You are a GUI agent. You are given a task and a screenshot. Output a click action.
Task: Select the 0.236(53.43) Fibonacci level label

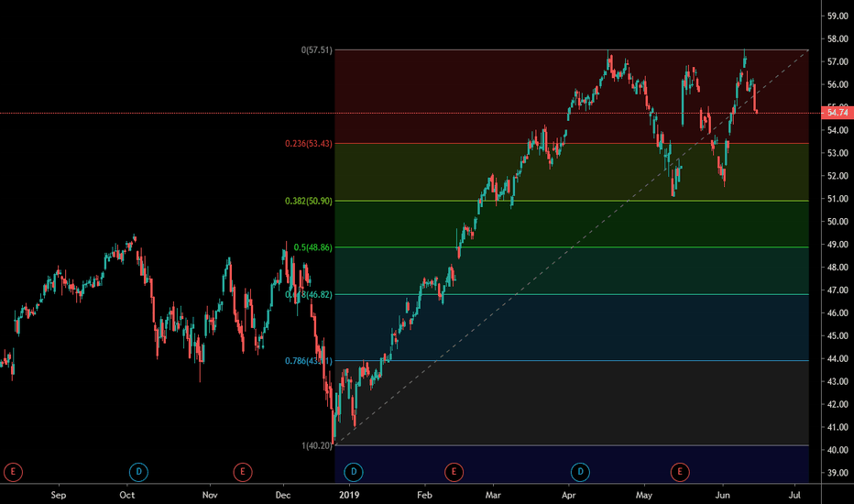(308, 144)
